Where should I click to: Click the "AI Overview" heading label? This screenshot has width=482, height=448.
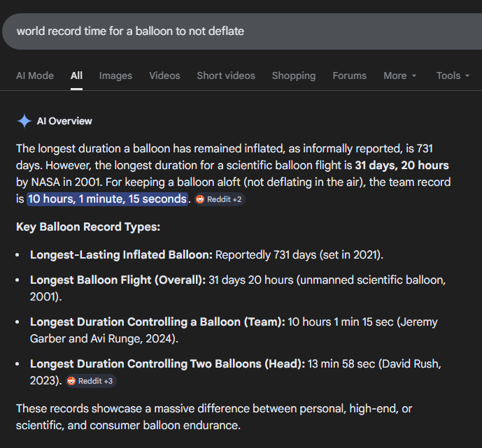pos(64,122)
